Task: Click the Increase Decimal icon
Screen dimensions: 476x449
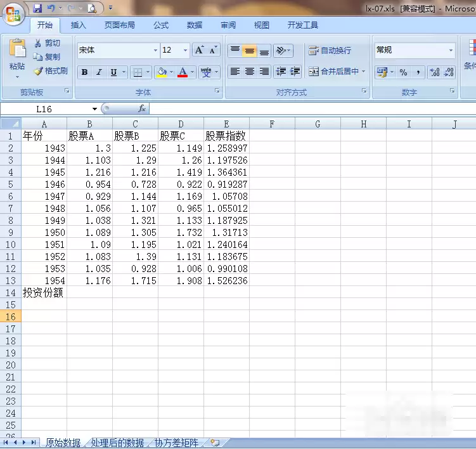Action: (434, 72)
